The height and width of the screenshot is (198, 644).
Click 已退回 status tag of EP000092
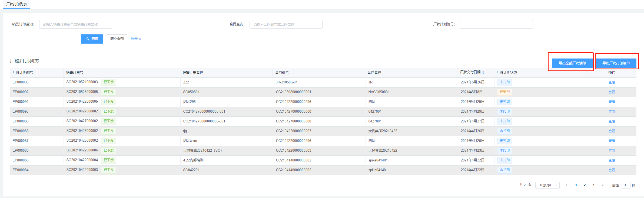tap(504, 92)
